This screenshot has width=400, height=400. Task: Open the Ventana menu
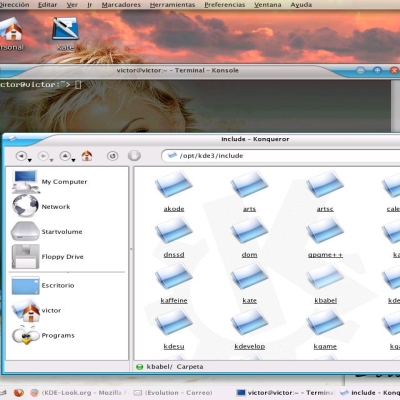click(x=268, y=5)
